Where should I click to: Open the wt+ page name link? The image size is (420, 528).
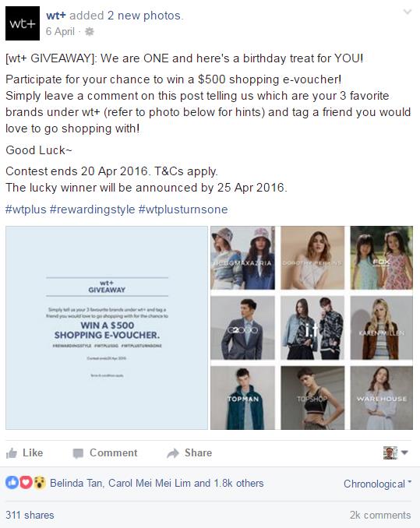pyautogui.click(x=56, y=16)
